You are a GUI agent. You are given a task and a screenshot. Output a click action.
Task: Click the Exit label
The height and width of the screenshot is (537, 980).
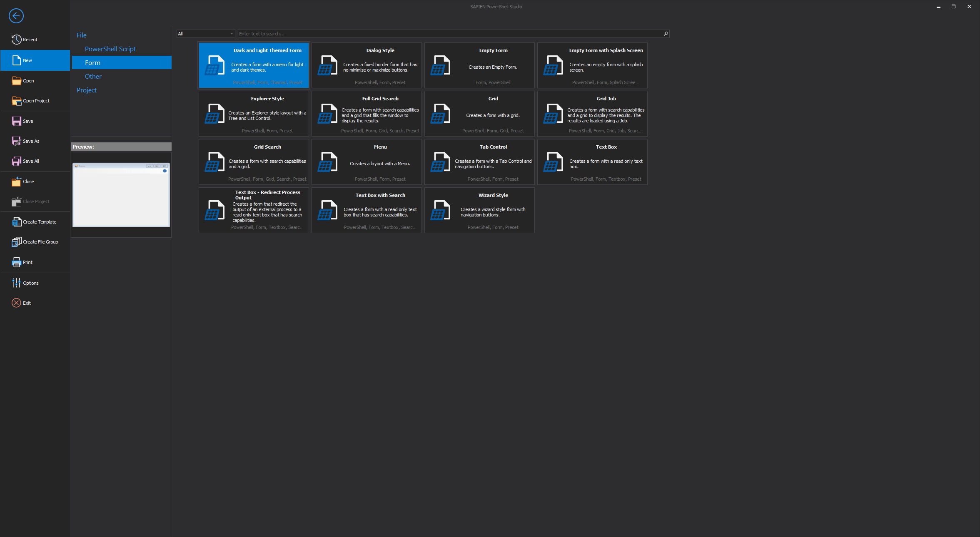(x=27, y=303)
